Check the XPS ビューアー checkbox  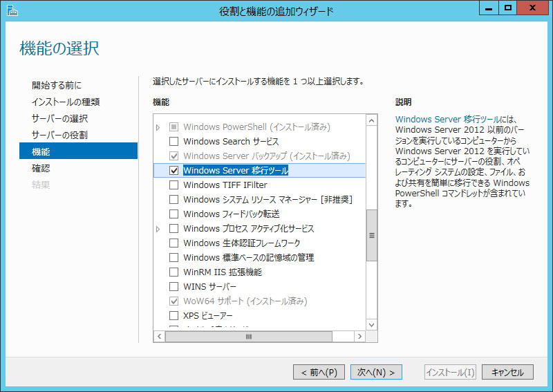(x=174, y=315)
